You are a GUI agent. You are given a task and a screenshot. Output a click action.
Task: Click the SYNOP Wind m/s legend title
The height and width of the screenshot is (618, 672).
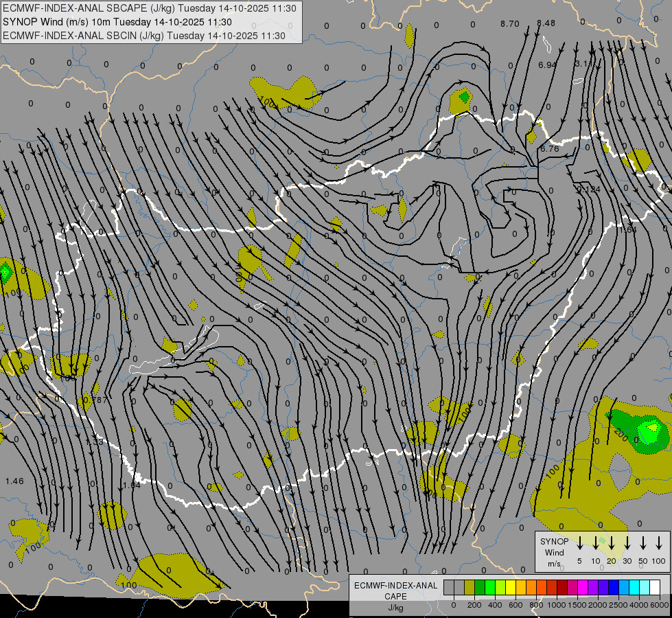pyautogui.click(x=555, y=552)
